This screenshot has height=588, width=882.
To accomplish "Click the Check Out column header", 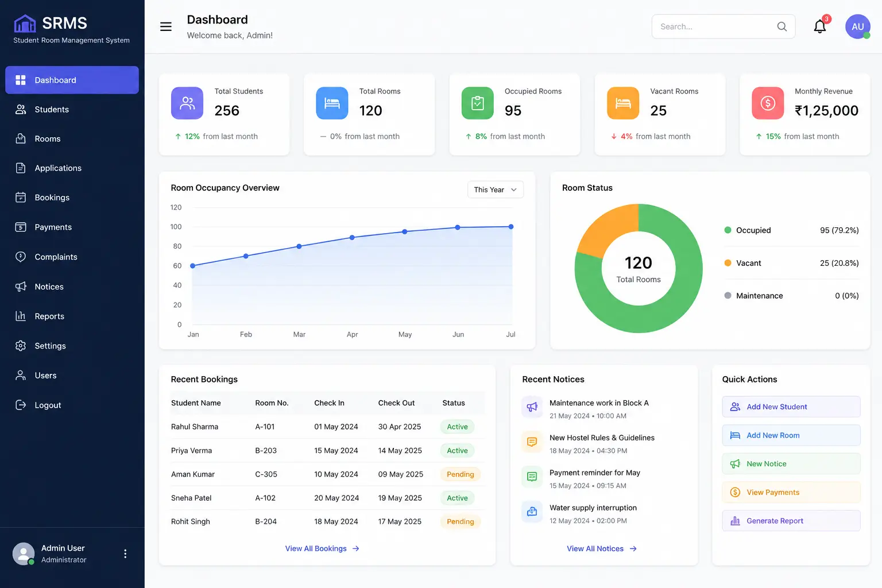I will 396,403.
